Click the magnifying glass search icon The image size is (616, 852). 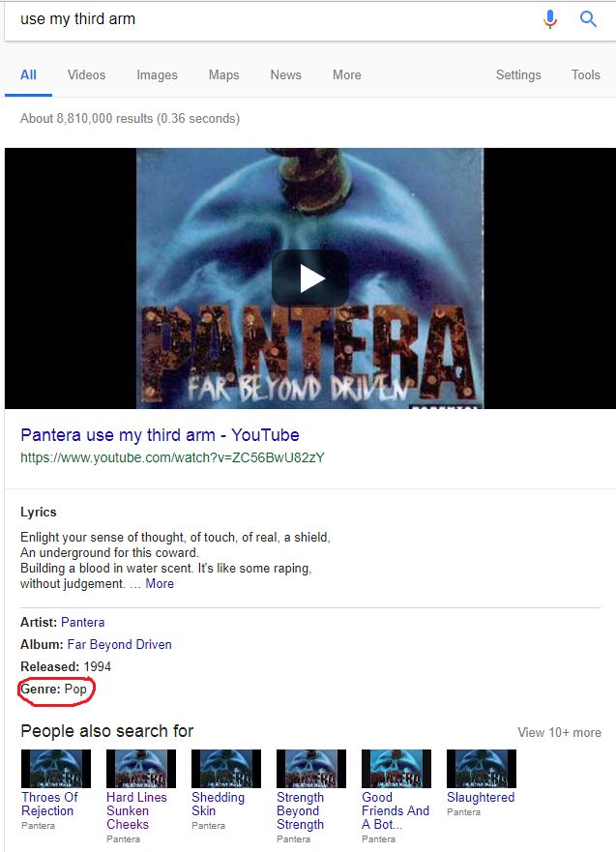click(x=588, y=19)
